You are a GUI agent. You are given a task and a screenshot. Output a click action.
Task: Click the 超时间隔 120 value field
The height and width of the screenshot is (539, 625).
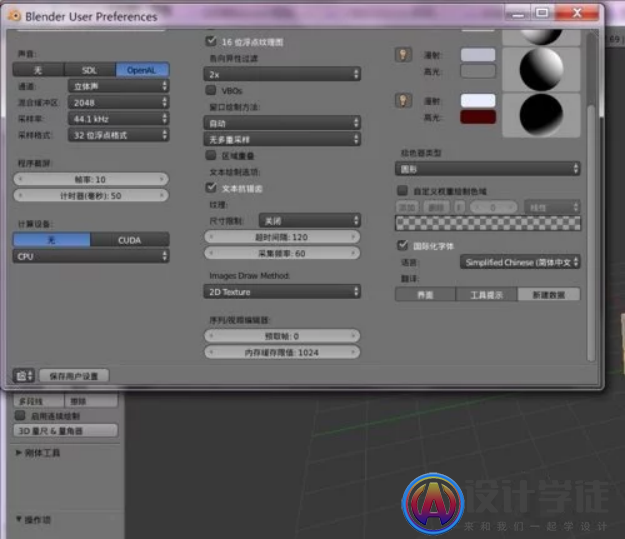(x=282, y=237)
